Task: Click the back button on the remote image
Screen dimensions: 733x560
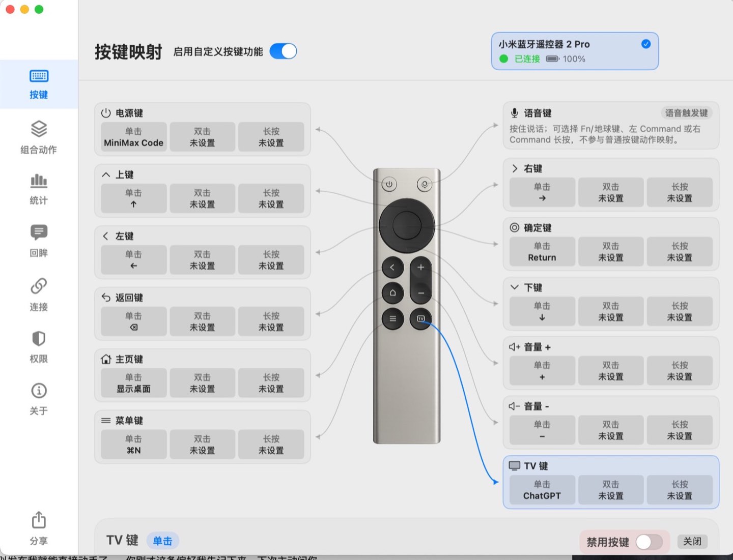Action: pos(392,267)
